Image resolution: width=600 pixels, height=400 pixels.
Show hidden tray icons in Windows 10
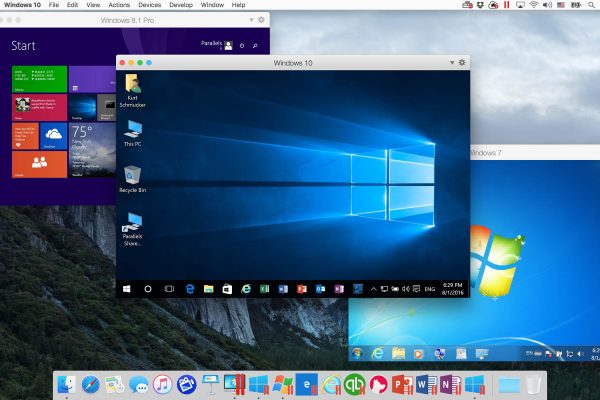coord(373,289)
